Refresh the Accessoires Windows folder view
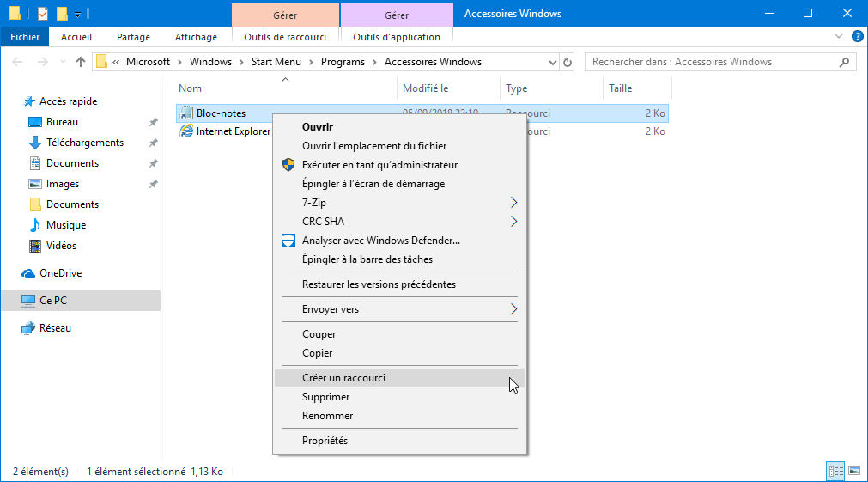The width and height of the screenshot is (868, 482). pyautogui.click(x=568, y=62)
